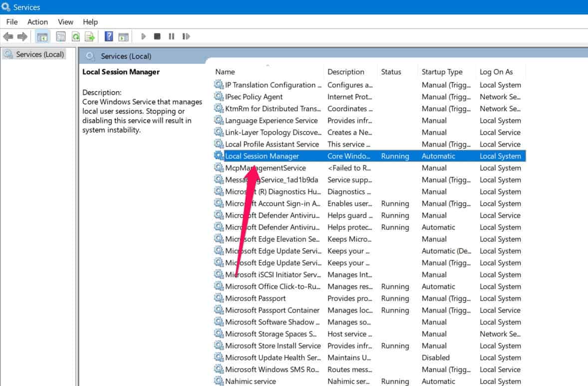The image size is (588, 386).
Task: Select the IPsec Policy Agent service
Action: [254, 97]
